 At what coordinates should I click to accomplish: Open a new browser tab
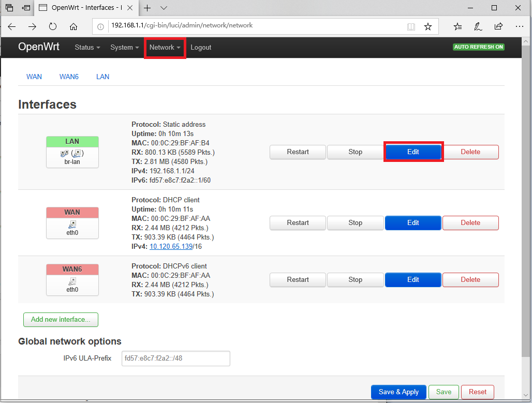(147, 8)
